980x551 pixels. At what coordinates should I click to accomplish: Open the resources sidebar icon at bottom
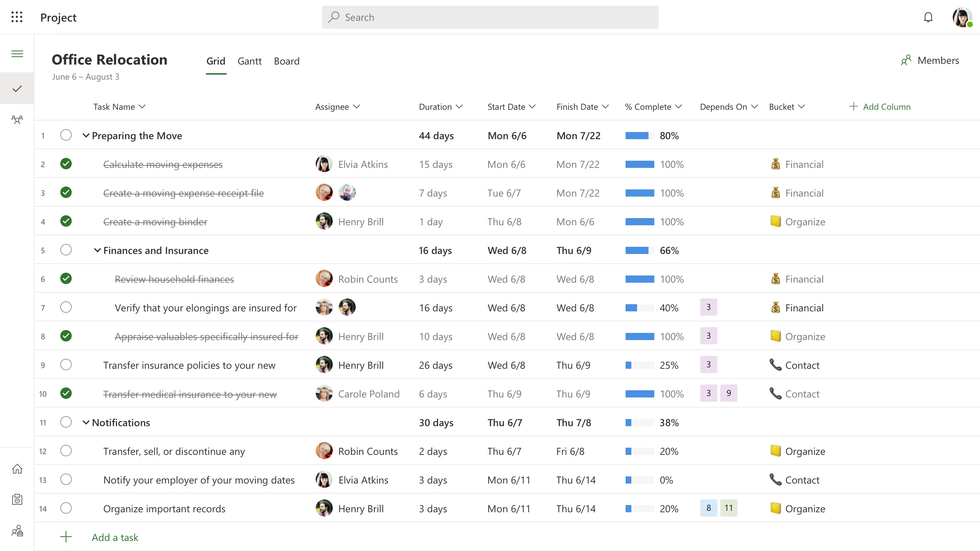tap(17, 531)
